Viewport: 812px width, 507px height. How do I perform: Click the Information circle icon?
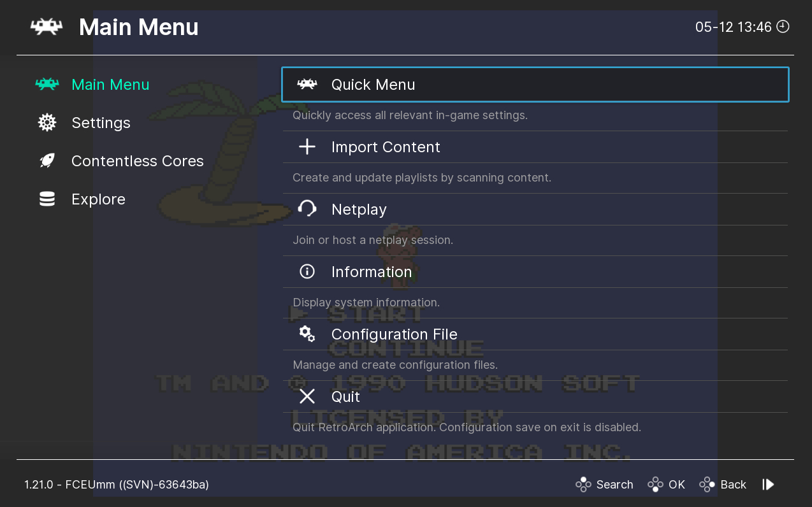click(307, 272)
